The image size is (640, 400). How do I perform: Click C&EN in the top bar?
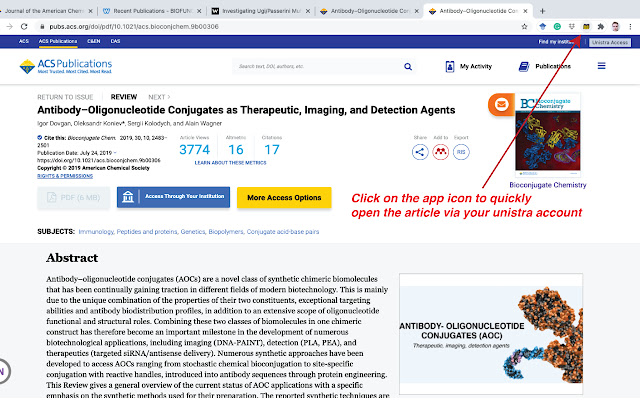tap(93, 41)
